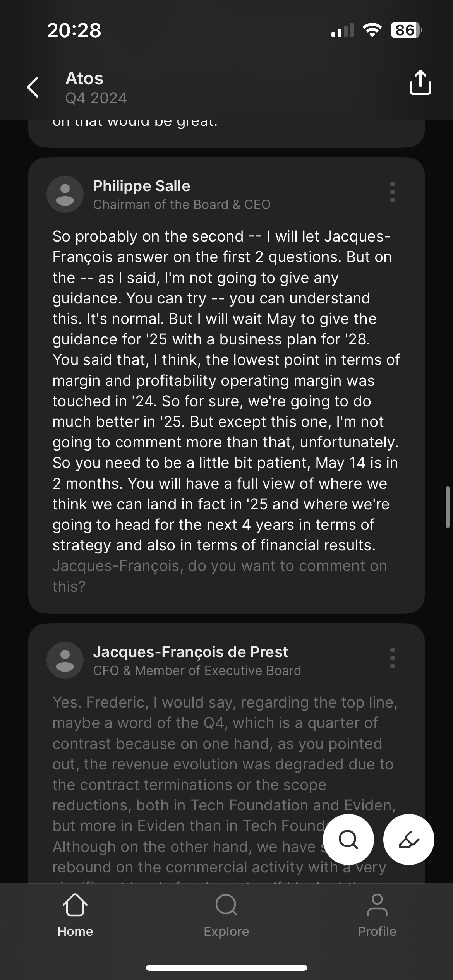453x980 pixels.
Task: Tap the share icon in header
Action: [x=420, y=82]
